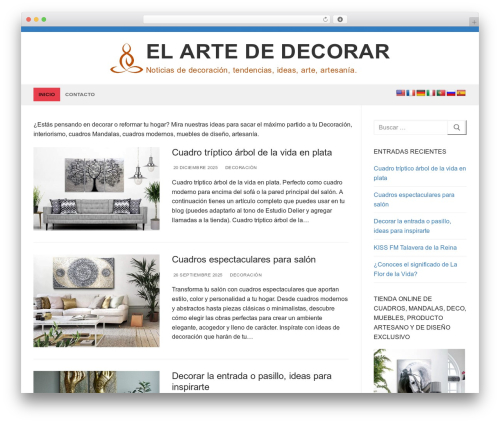
Task: Select the Portuguese flag language
Action: [x=441, y=93]
